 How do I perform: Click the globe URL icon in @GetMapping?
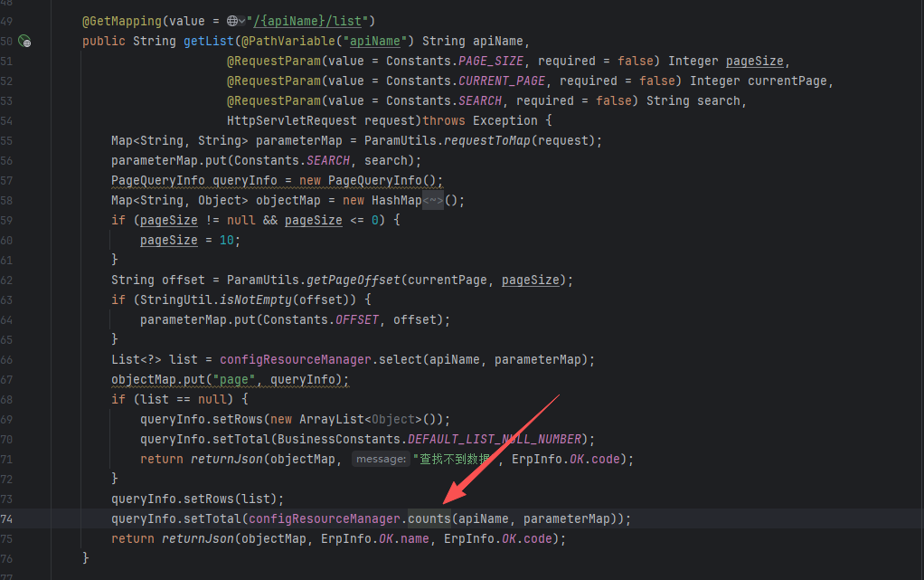tap(231, 21)
